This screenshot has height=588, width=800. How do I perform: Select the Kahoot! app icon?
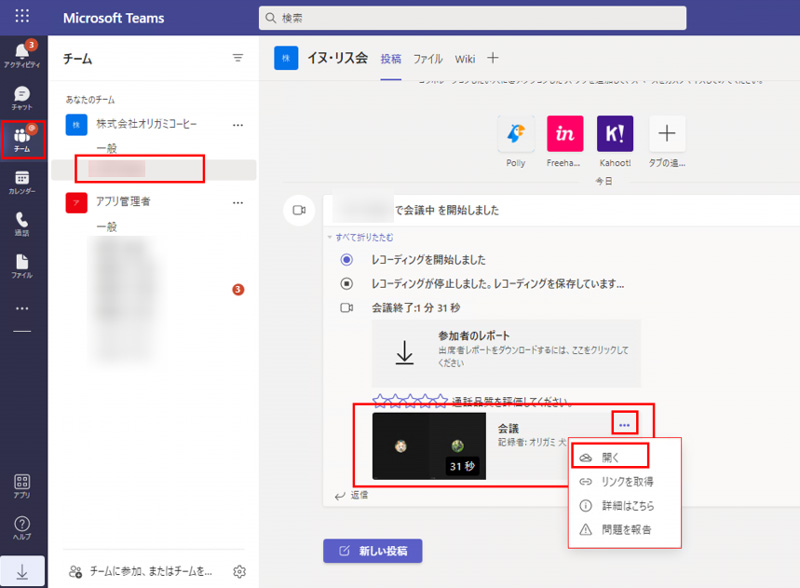pyautogui.click(x=617, y=134)
